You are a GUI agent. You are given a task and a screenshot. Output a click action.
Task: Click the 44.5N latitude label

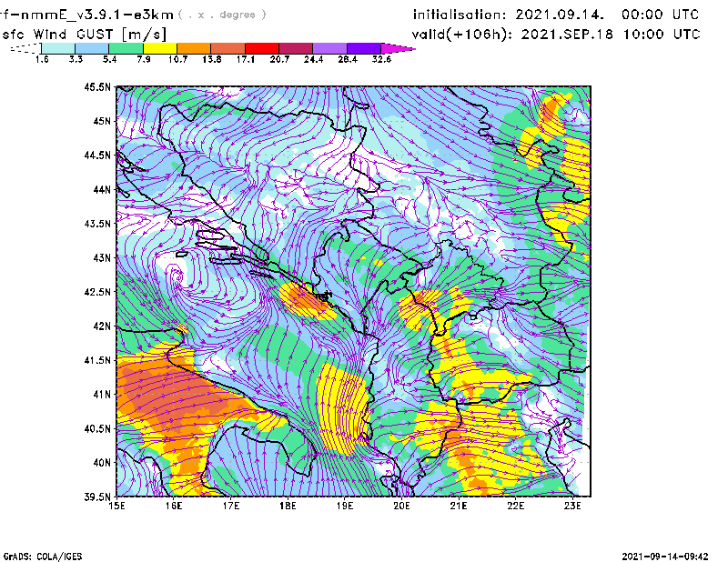click(97, 155)
